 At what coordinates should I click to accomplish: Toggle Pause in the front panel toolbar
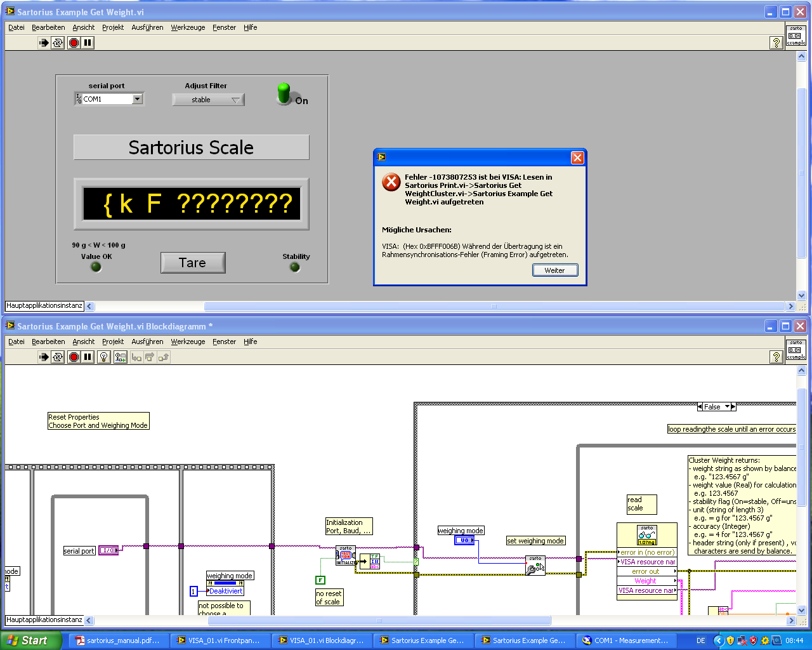(88, 43)
